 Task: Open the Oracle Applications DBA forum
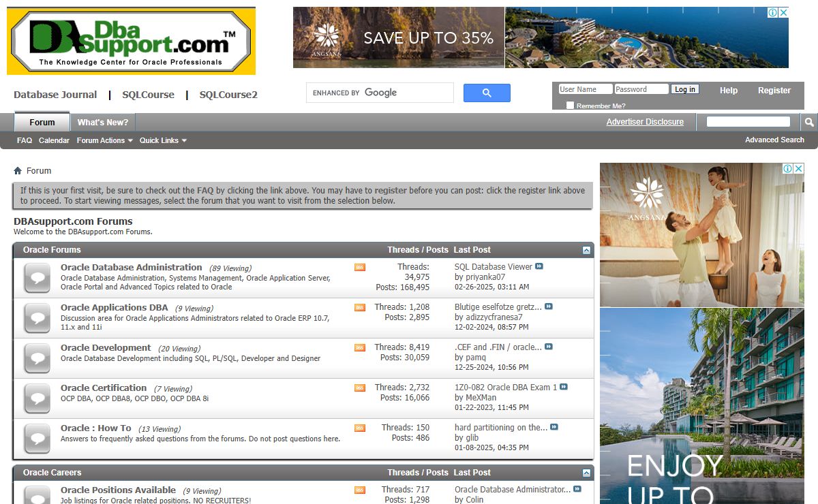(115, 308)
